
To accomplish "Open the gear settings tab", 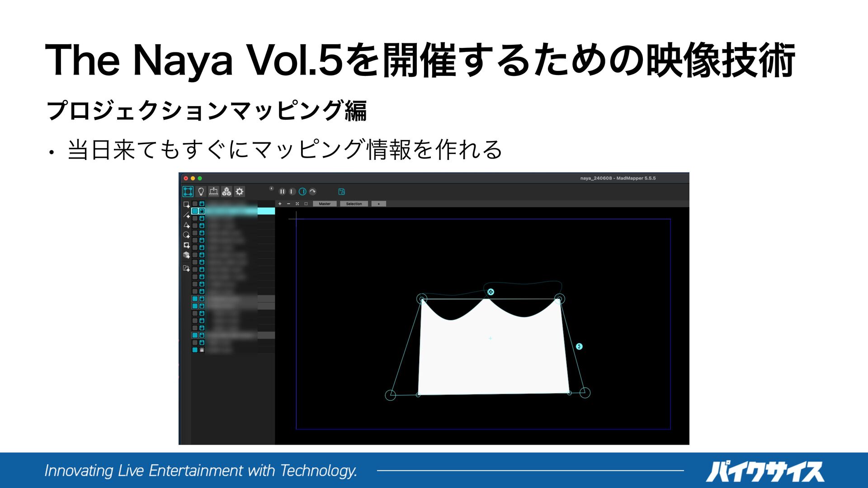I will (240, 192).
